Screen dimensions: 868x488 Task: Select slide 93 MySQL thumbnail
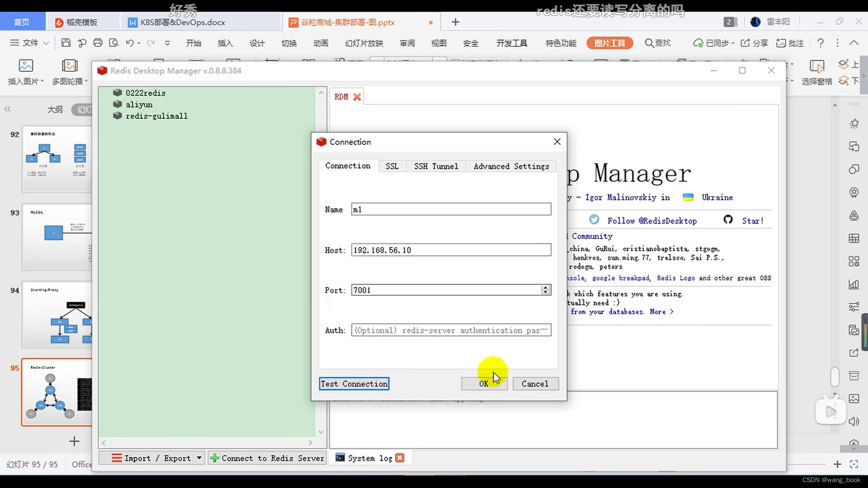[57, 237]
